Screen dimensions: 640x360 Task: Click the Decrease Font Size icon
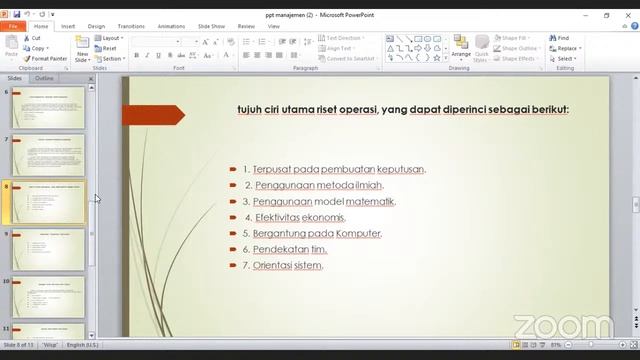coord(216,42)
